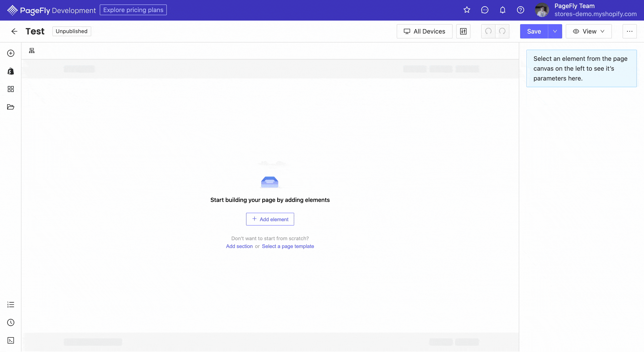This screenshot has height=352, width=644.
Task: Expand the Save options chevron
Action: click(555, 31)
